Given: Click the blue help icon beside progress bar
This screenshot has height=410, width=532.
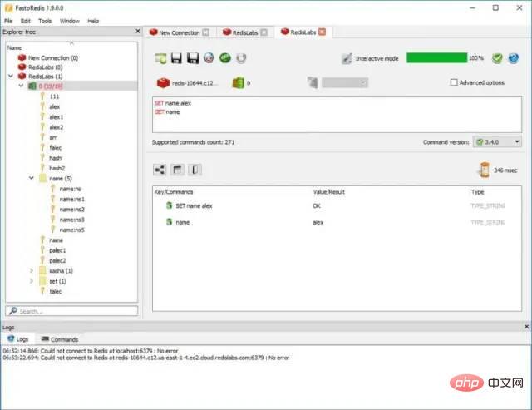Looking at the screenshot, I should [513, 58].
